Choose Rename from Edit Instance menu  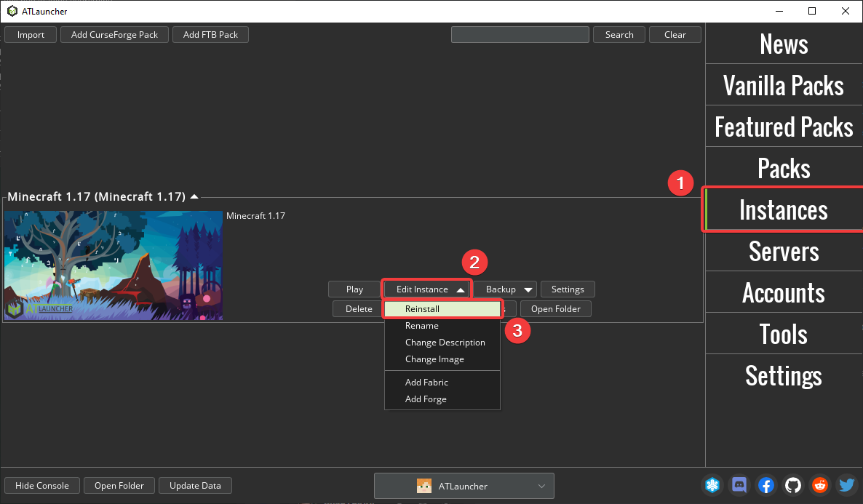click(442, 326)
